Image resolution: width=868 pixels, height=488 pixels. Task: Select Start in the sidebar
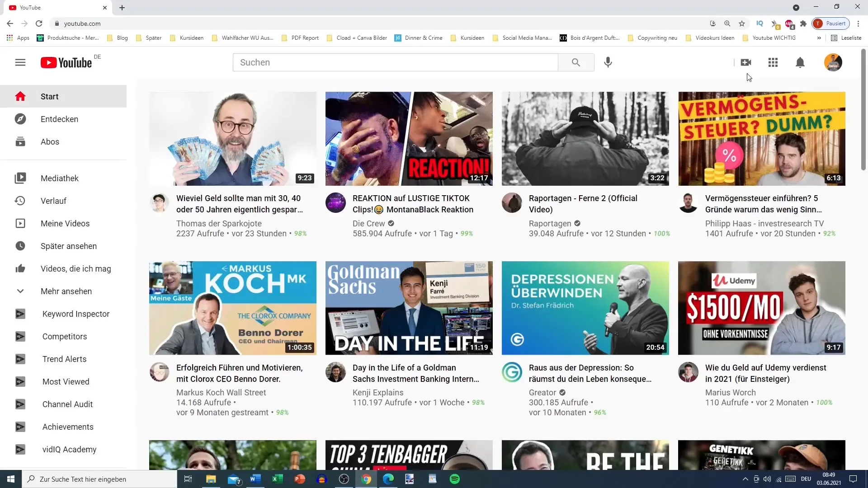click(x=63, y=96)
